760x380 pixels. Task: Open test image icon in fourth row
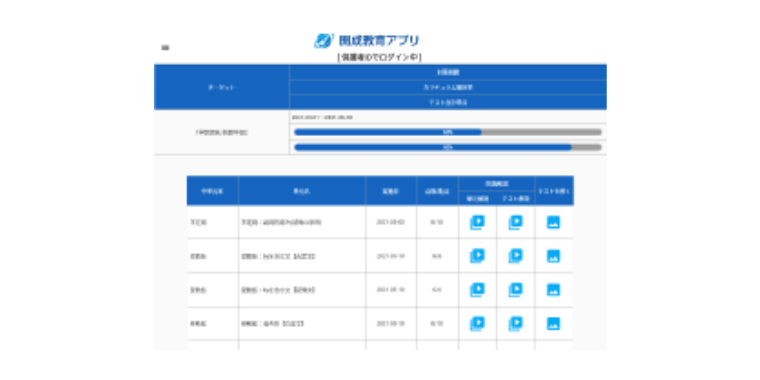click(x=554, y=323)
